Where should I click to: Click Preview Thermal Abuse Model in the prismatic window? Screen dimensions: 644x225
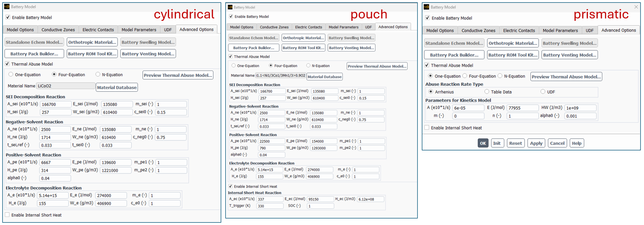[x=566, y=77]
